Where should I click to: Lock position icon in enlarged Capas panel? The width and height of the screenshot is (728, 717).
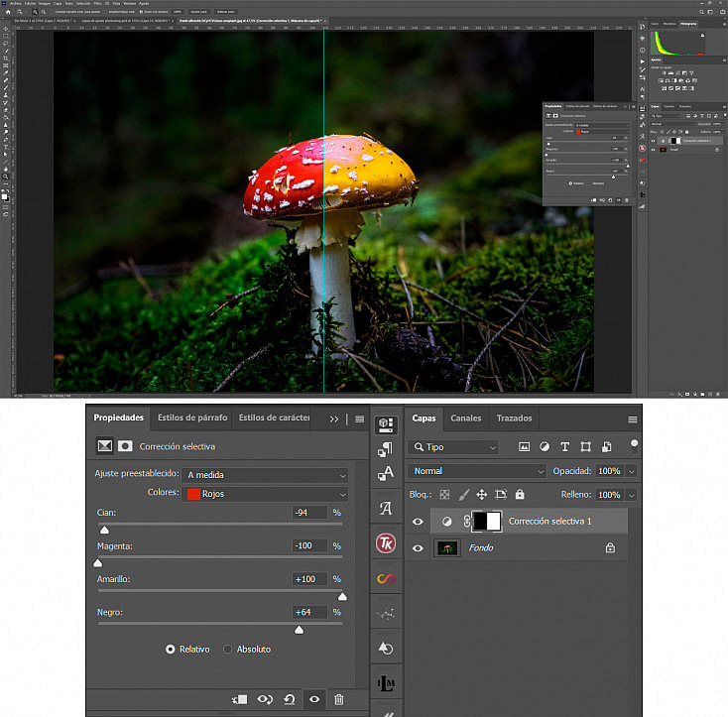click(481, 494)
